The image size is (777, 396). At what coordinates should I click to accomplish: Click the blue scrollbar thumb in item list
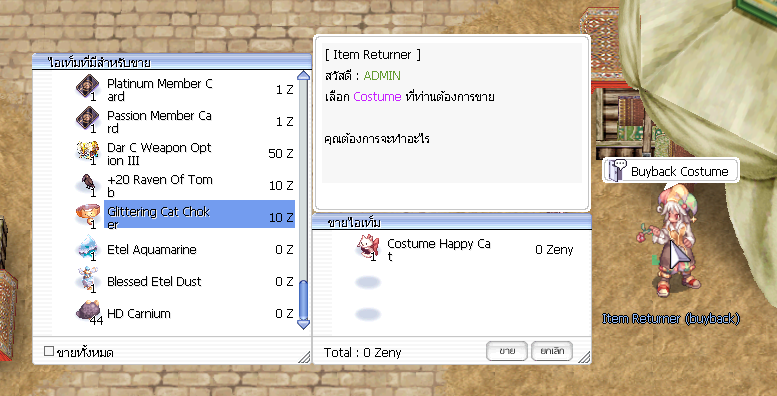click(x=303, y=300)
